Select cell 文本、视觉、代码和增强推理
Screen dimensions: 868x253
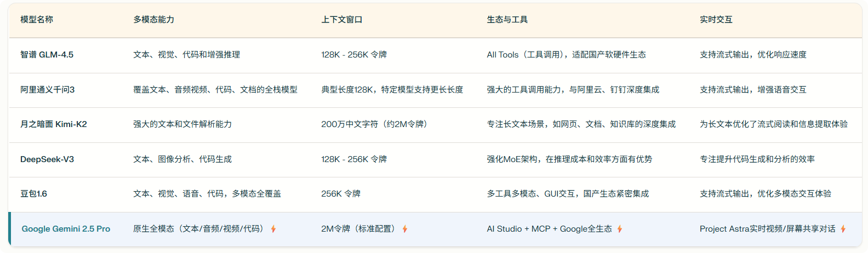186,54
